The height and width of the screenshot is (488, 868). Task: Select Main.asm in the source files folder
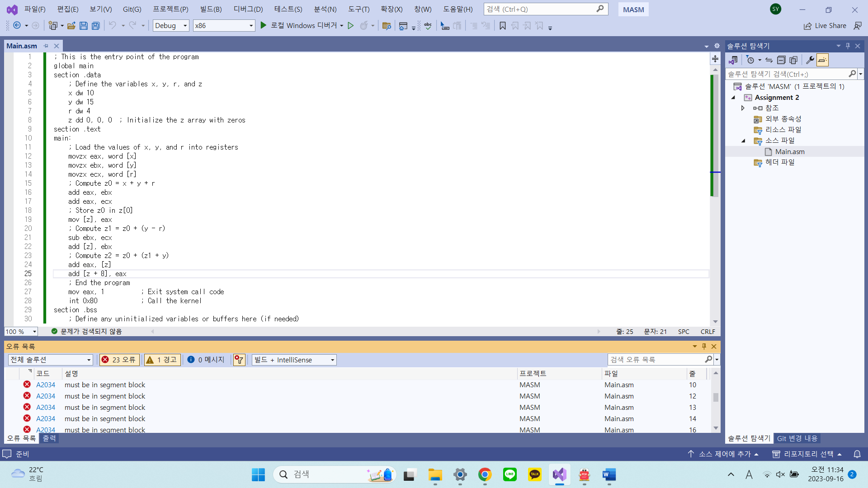(790, 151)
